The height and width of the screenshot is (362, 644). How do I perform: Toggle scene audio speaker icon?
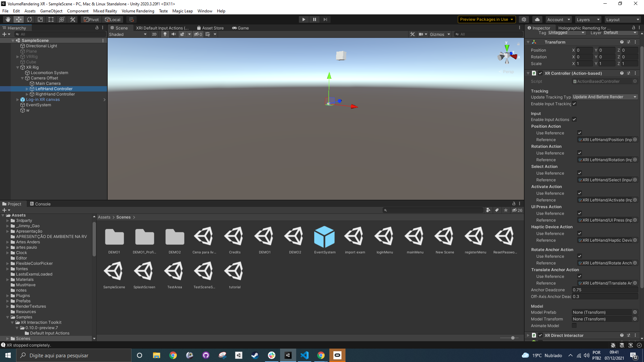pyautogui.click(x=173, y=34)
